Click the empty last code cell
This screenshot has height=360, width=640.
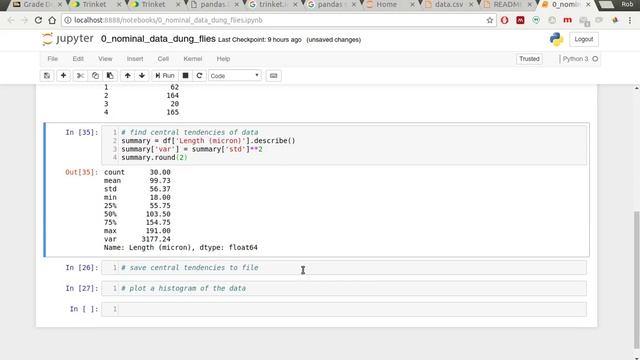344,309
